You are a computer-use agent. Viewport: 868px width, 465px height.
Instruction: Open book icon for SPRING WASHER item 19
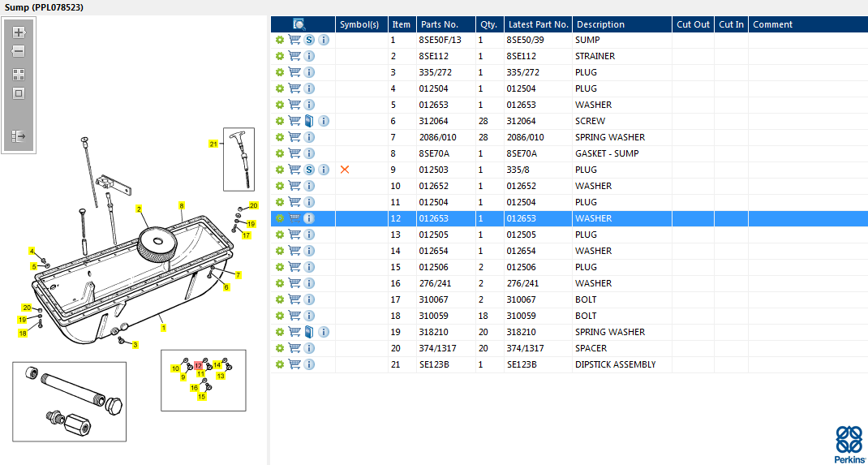(309, 332)
